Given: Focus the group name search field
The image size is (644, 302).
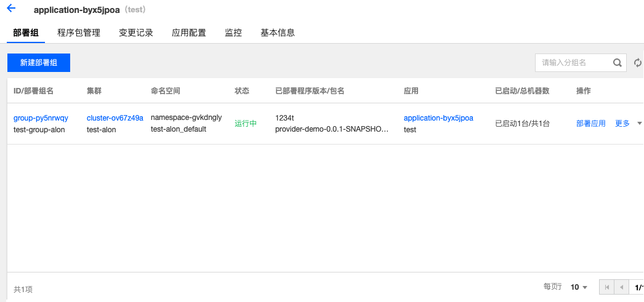Looking at the screenshot, I should click(573, 63).
